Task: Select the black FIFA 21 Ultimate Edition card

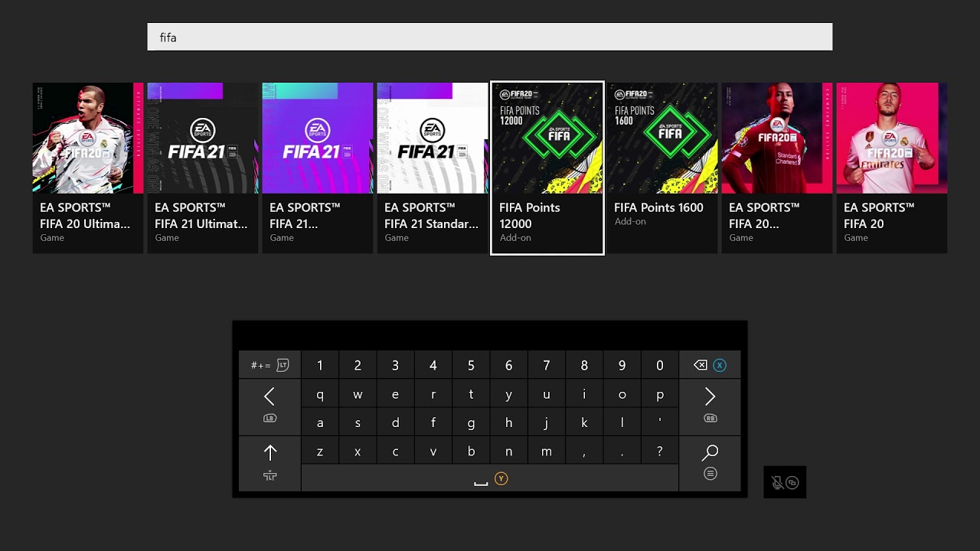Action: [203, 168]
